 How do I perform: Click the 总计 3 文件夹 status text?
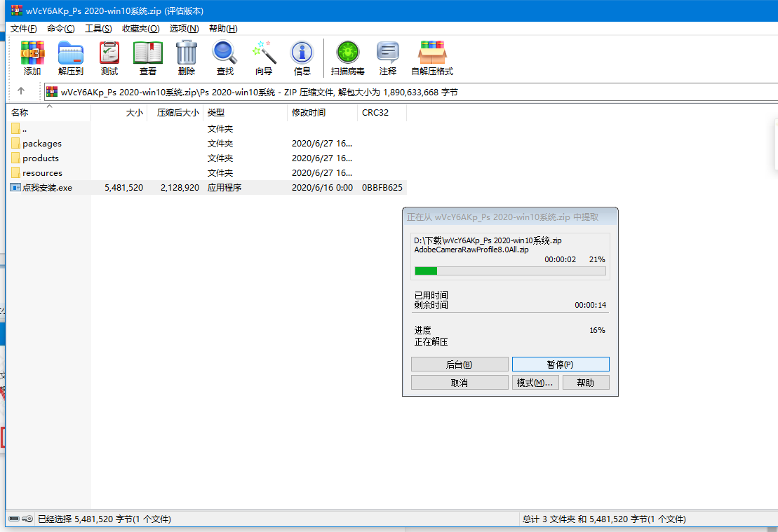click(x=604, y=519)
